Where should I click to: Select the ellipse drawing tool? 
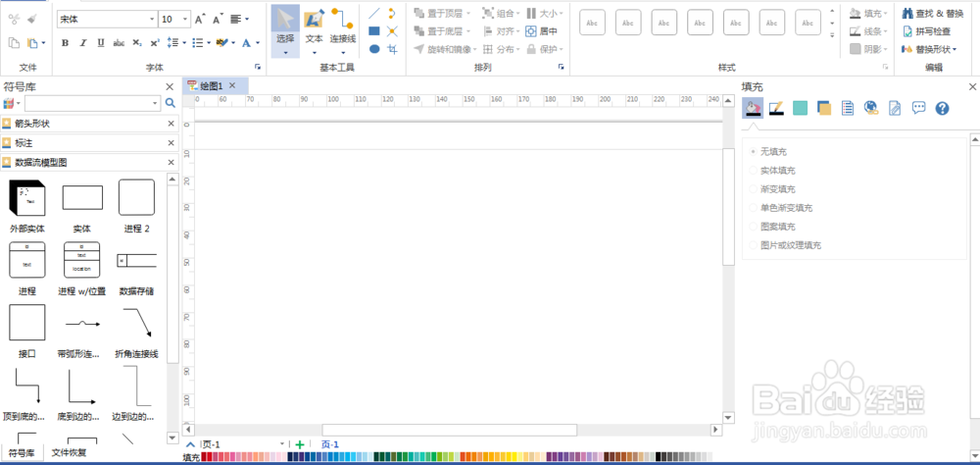tap(373, 49)
